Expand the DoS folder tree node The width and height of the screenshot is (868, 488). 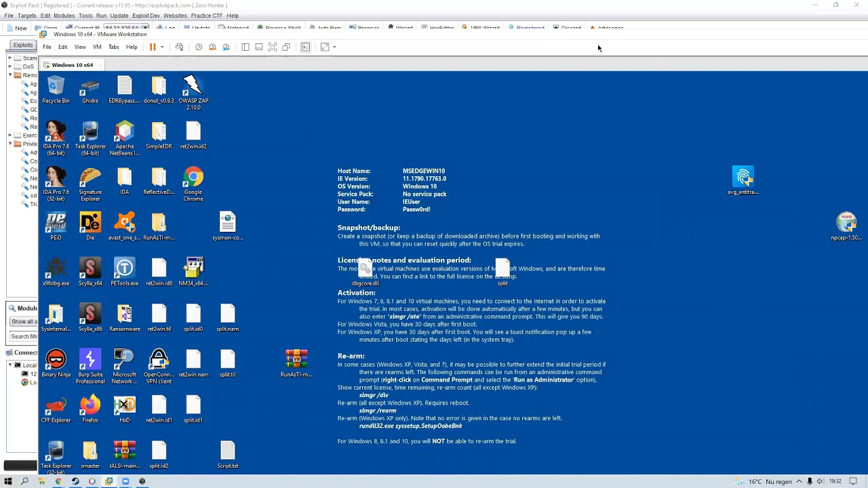11,66
